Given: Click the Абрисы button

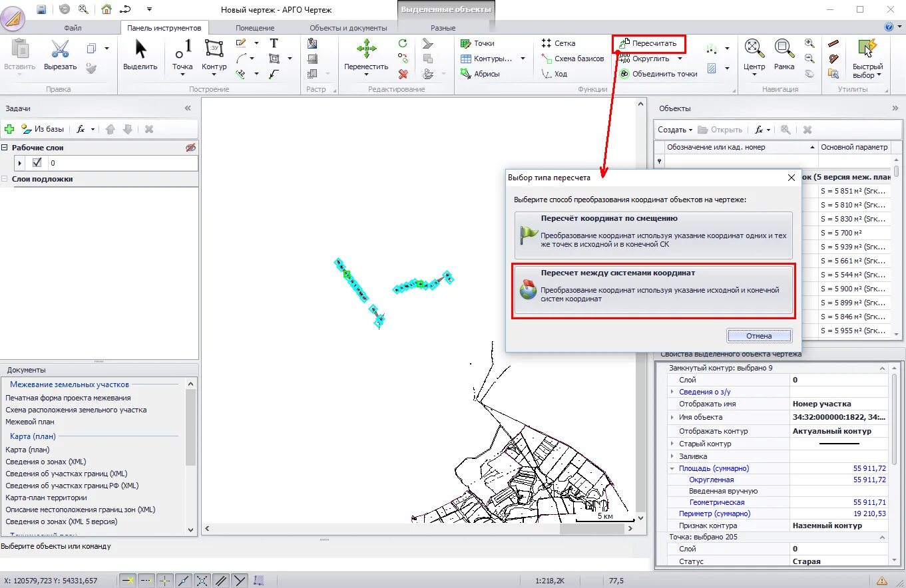Looking at the screenshot, I should coord(480,74).
